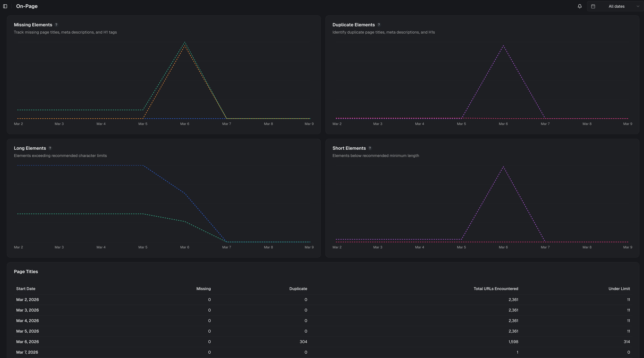Open the notifications bell
Screen dimensions: 644x358
(x=579, y=6)
